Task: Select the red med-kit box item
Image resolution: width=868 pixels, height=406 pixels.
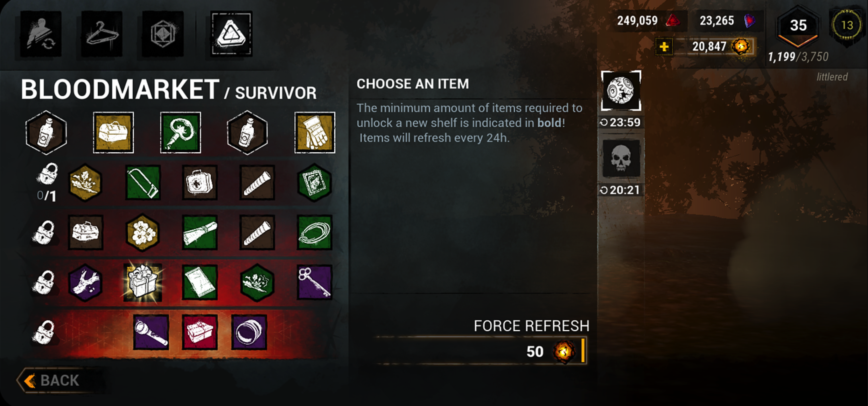Action: [x=200, y=332]
